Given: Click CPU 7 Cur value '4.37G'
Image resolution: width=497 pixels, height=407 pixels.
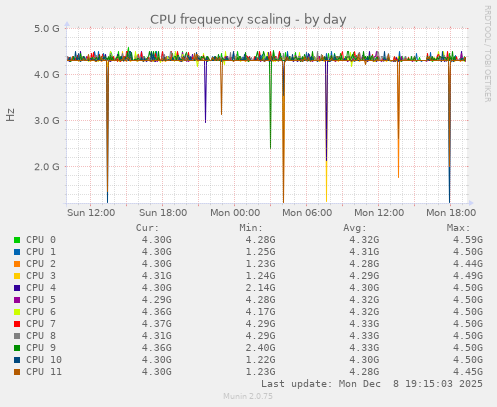Looking at the screenshot, I should [157, 324].
